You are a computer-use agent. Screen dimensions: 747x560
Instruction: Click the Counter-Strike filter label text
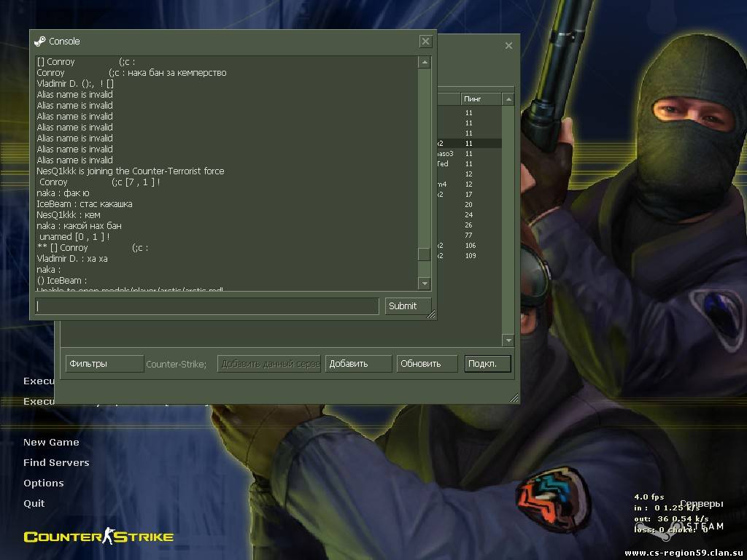[177, 365]
